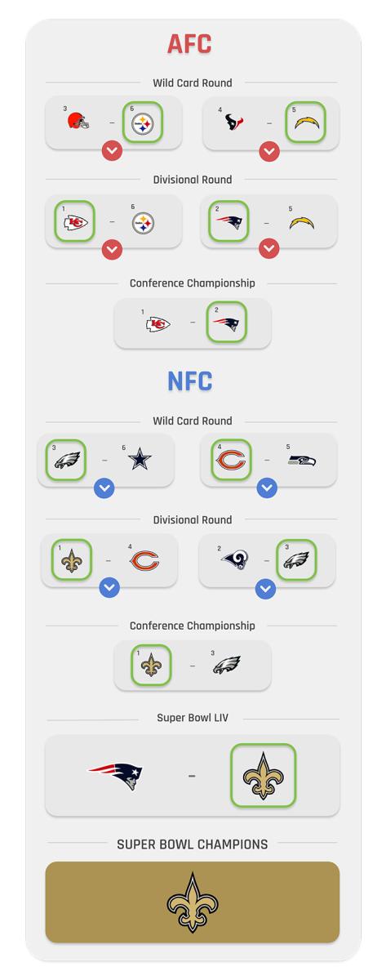
Task: Select the Browns logo in AFC Wild Card
Action: (x=78, y=122)
